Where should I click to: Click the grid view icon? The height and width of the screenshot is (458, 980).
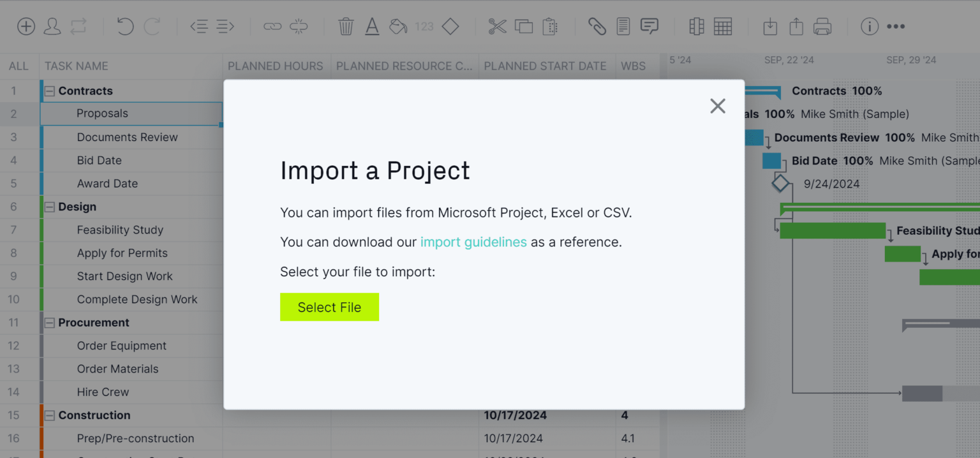(x=724, y=26)
